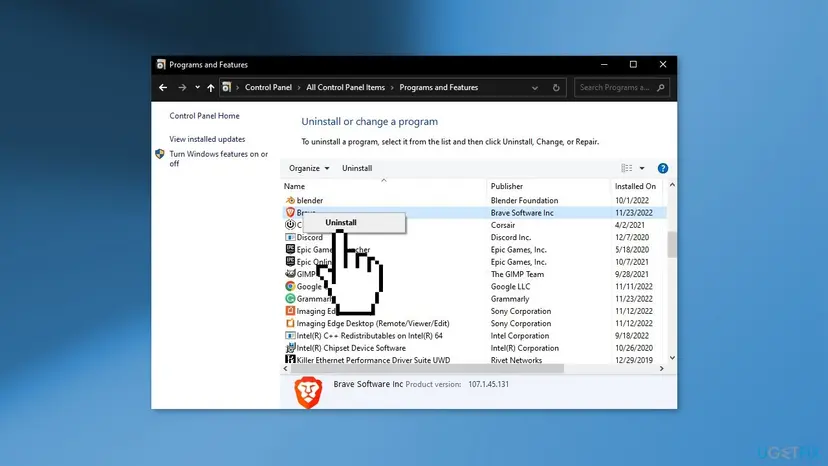
Task: Click Brave Software Inc publisher cell
Action: (522, 212)
